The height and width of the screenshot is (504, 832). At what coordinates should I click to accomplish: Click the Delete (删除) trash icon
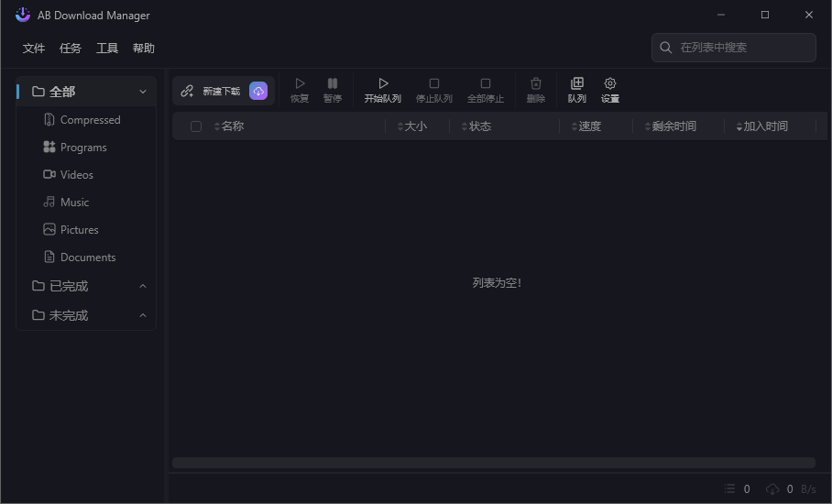[536, 83]
